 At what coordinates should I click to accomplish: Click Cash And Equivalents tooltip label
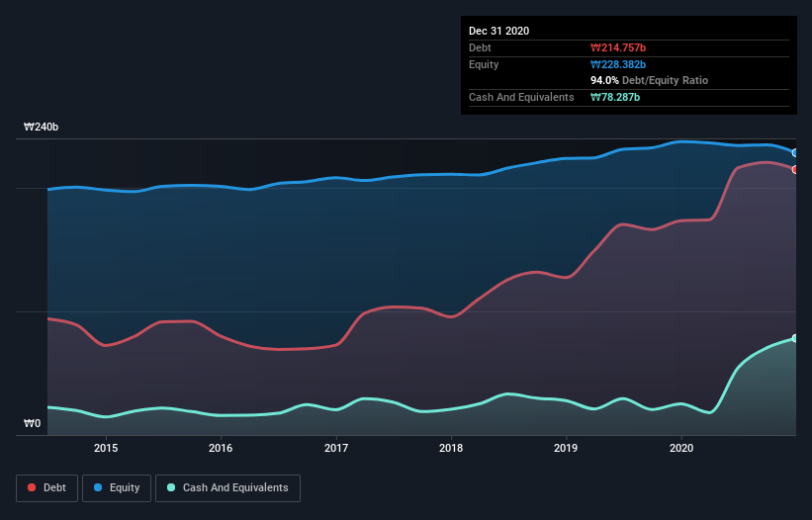pyautogui.click(x=521, y=97)
